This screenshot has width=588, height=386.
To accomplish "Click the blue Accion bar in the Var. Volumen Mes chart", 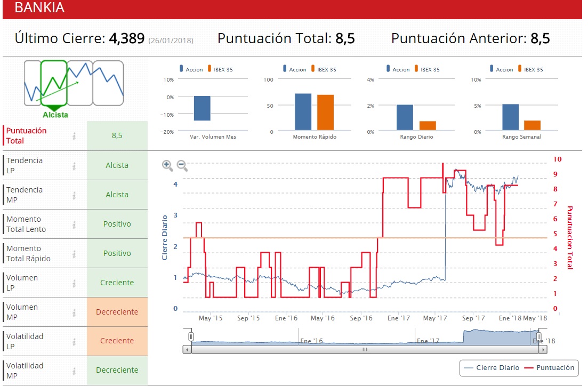I will pos(202,108).
